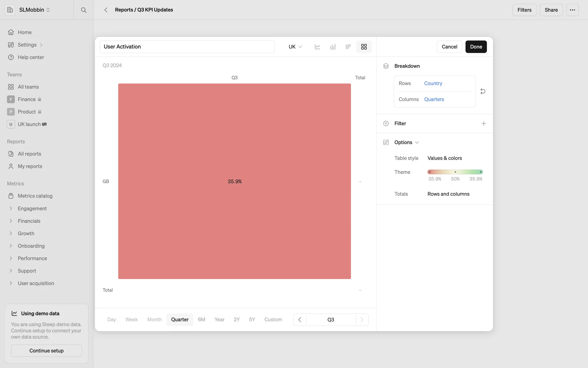Open search with the magnifier icon
This screenshot has width=588, height=368.
(x=84, y=10)
